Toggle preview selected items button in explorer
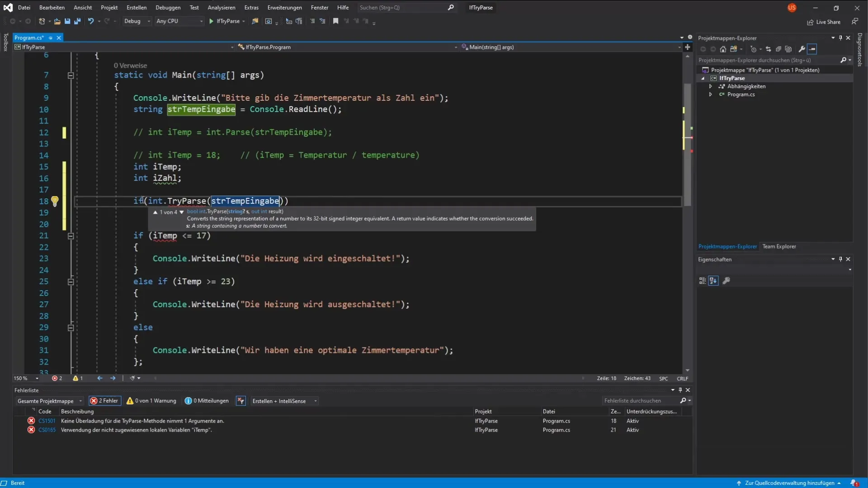This screenshot has height=488, width=868. pos(812,49)
